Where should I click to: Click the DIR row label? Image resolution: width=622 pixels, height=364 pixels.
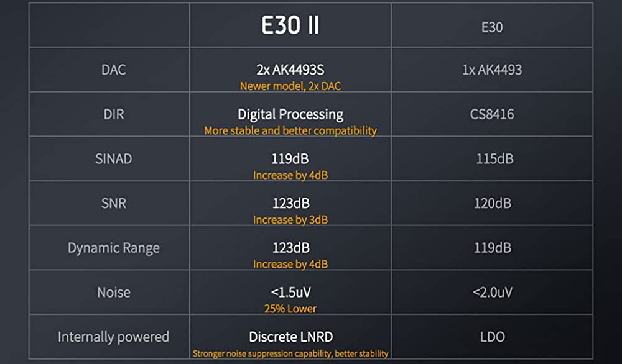pyautogui.click(x=114, y=114)
